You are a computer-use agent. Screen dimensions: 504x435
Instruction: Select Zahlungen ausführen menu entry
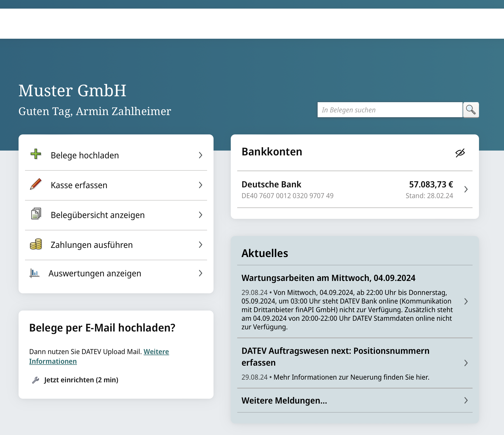pyautogui.click(x=91, y=245)
